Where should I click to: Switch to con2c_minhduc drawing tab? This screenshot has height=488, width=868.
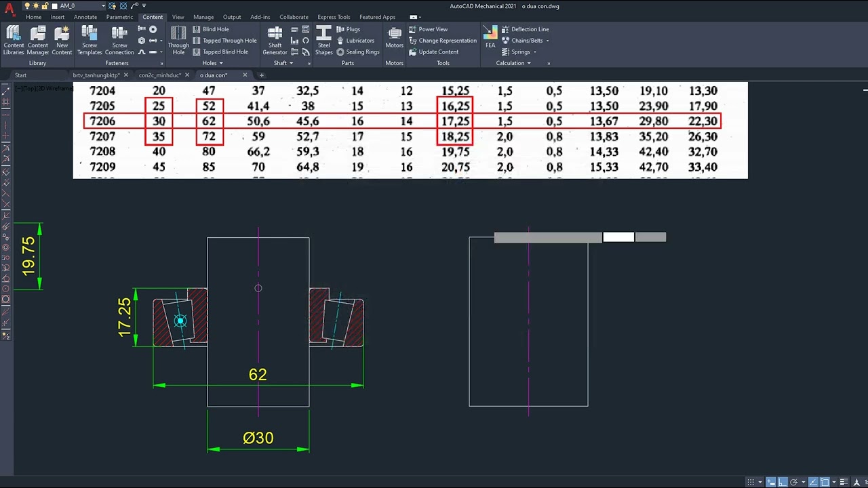tap(159, 75)
